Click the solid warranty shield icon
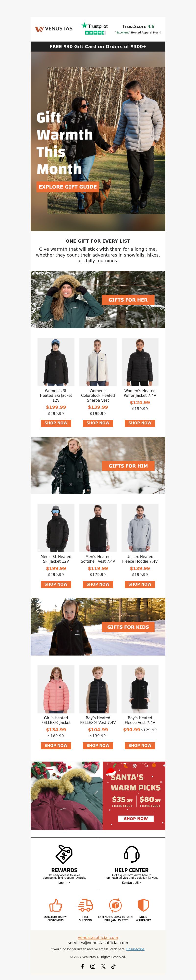This screenshot has height=980, width=196. [143, 905]
